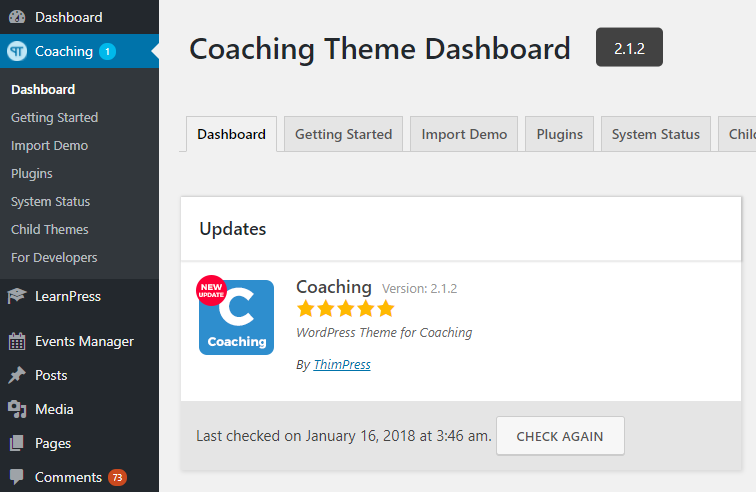Click the Media library icon
The width and height of the screenshot is (756, 492).
coord(17,409)
